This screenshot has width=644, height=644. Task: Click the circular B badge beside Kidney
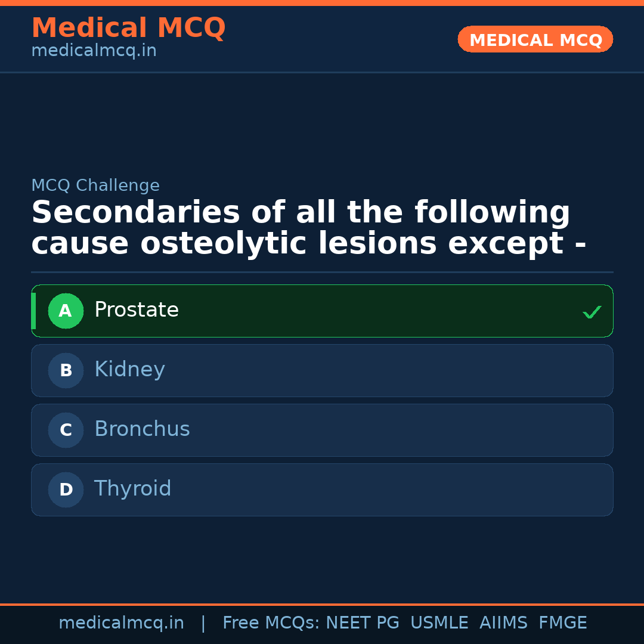tap(66, 370)
